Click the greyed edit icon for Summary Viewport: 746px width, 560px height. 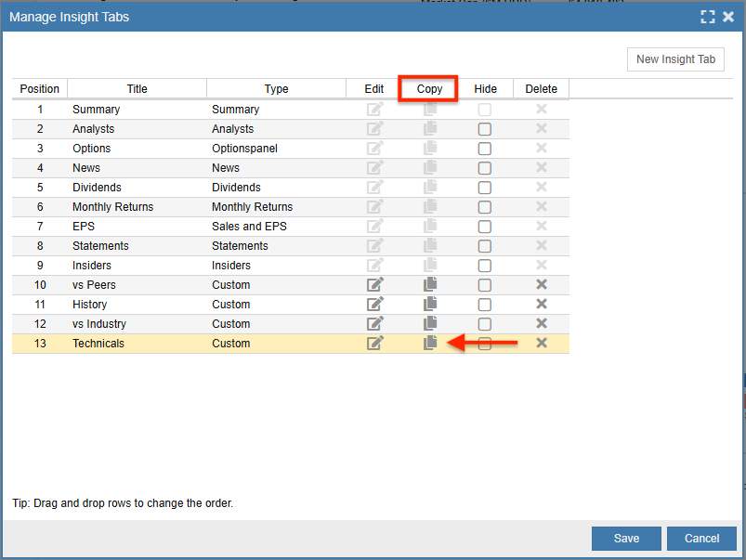click(x=375, y=109)
